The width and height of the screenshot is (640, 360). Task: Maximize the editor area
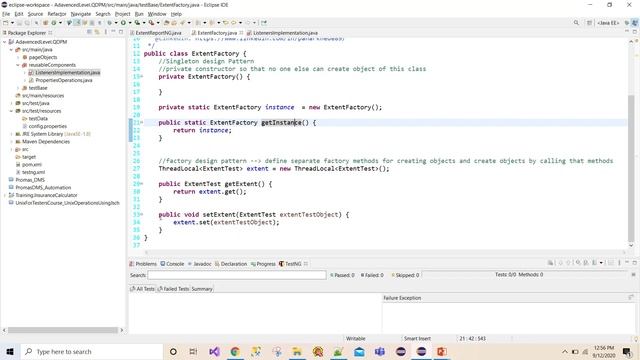pos(635,32)
